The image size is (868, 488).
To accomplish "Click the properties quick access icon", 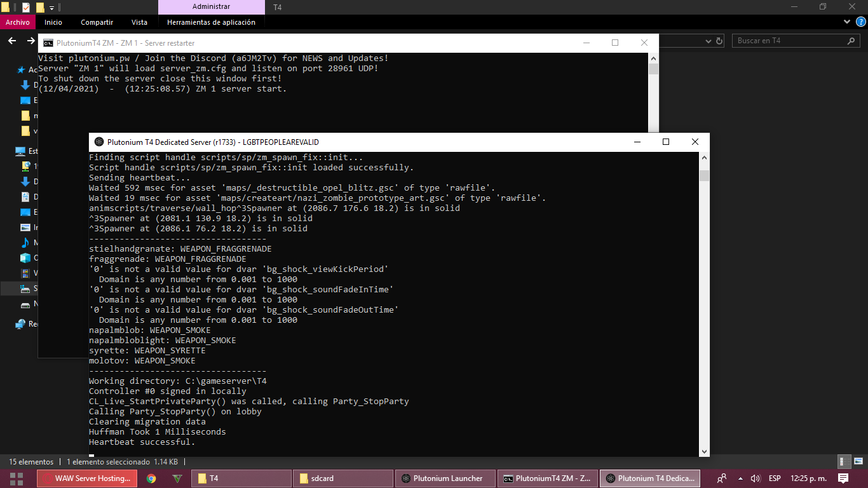I will click(x=25, y=7).
